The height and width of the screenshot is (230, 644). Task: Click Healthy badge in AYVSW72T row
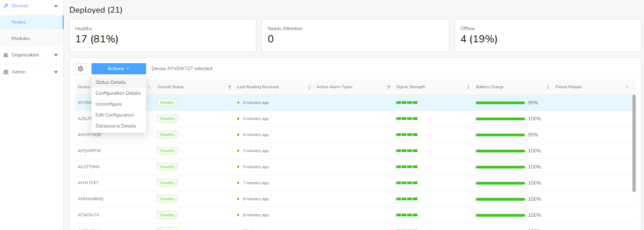[167, 103]
